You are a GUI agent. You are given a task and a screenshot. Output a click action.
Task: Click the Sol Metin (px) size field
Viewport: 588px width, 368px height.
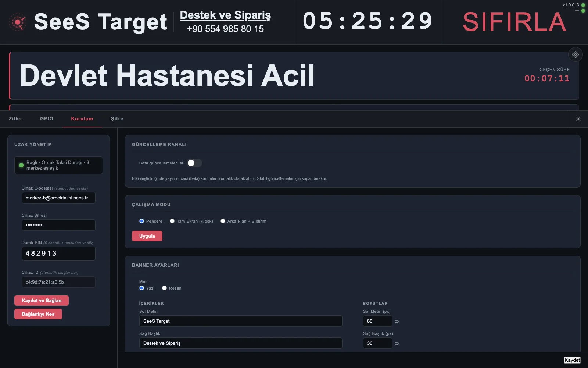[x=377, y=321]
